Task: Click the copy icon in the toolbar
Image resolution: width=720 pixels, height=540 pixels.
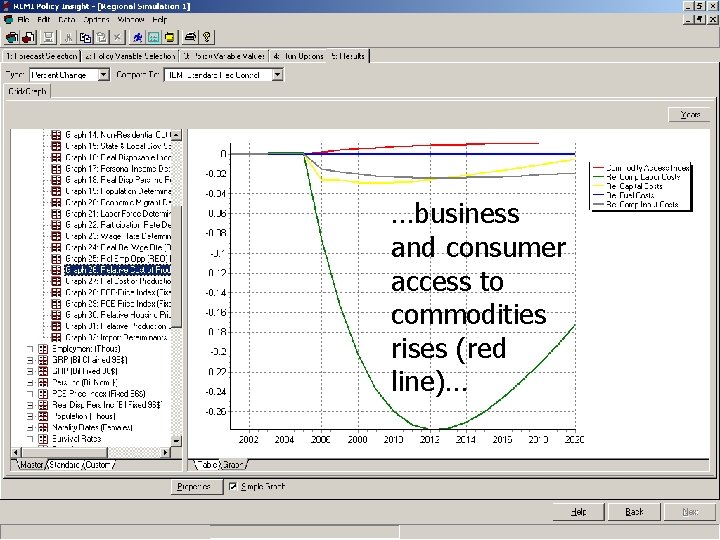Action: pyautogui.click(x=85, y=38)
